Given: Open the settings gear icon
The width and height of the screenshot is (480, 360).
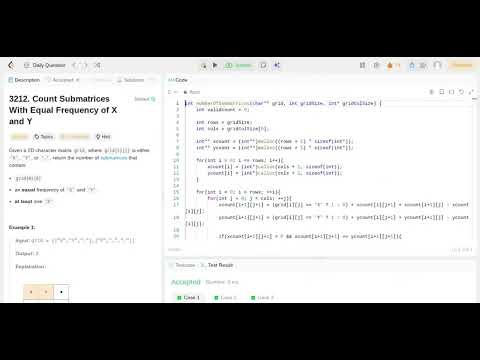Looking at the screenshot, I should (376, 65).
